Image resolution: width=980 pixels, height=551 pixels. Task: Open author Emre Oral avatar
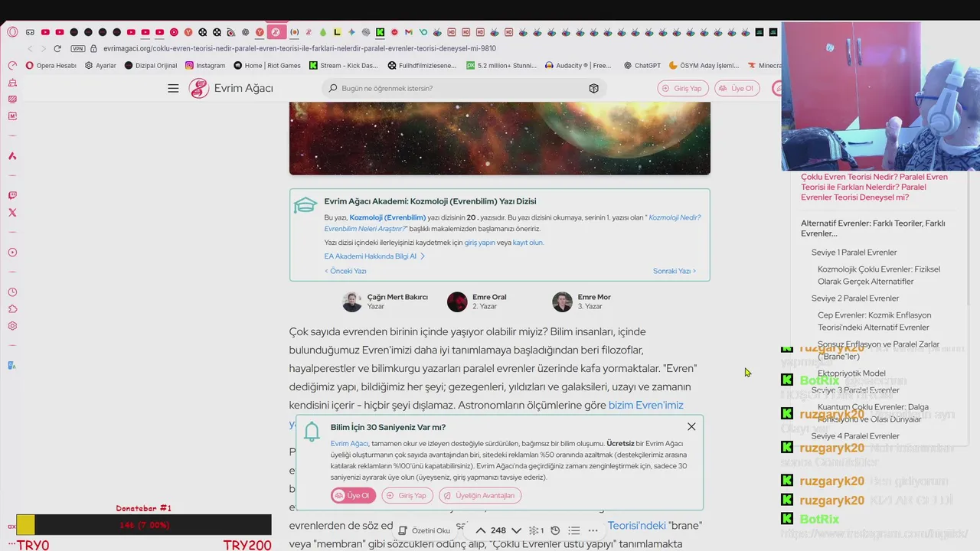click(457, 302)
